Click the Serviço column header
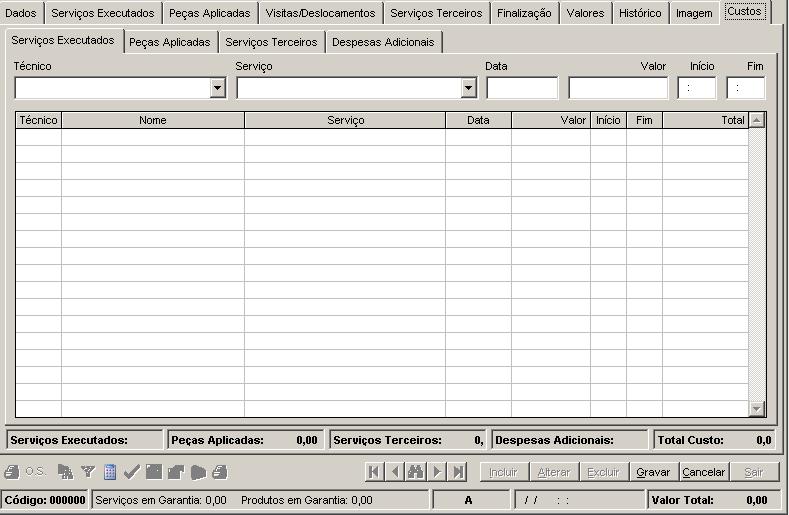The width and height of the screenshot is (789, 515). (345, 120)
